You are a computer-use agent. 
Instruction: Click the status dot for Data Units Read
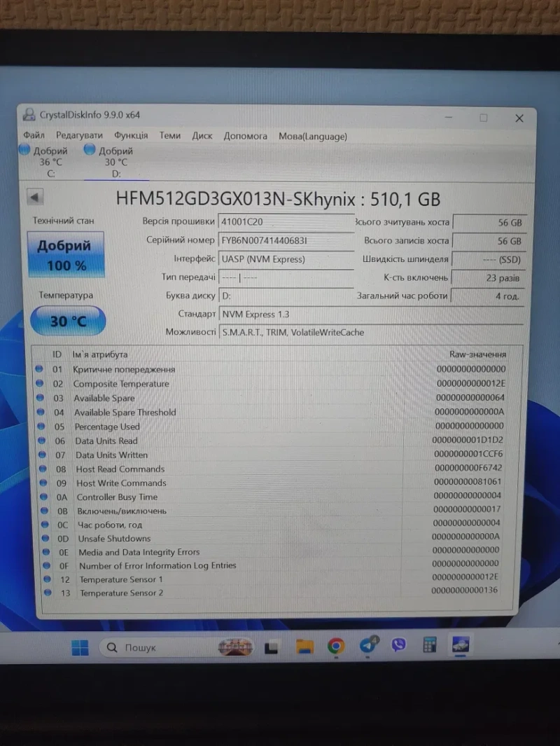(41, 440)
